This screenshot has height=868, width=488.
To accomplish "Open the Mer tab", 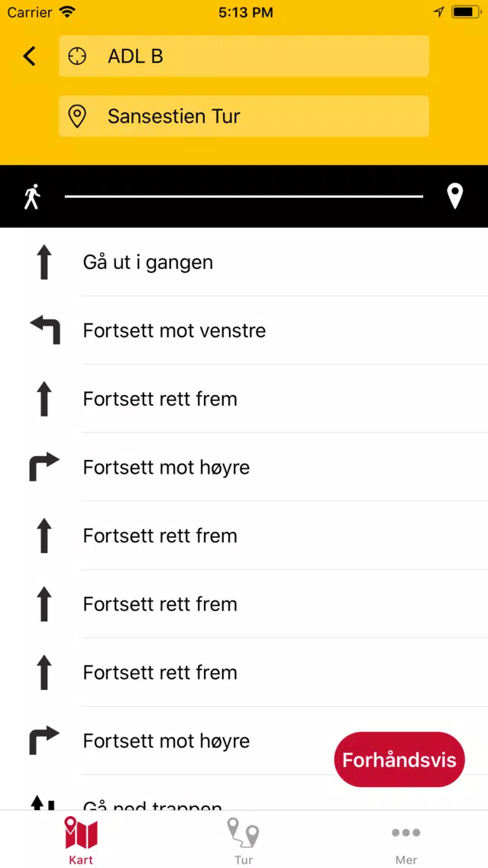I will click(406, 840).
